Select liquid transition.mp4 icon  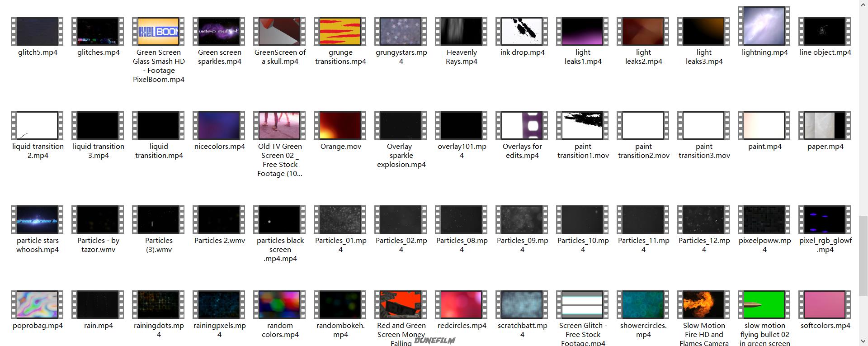pyautogui.click(x=159, y=126)
